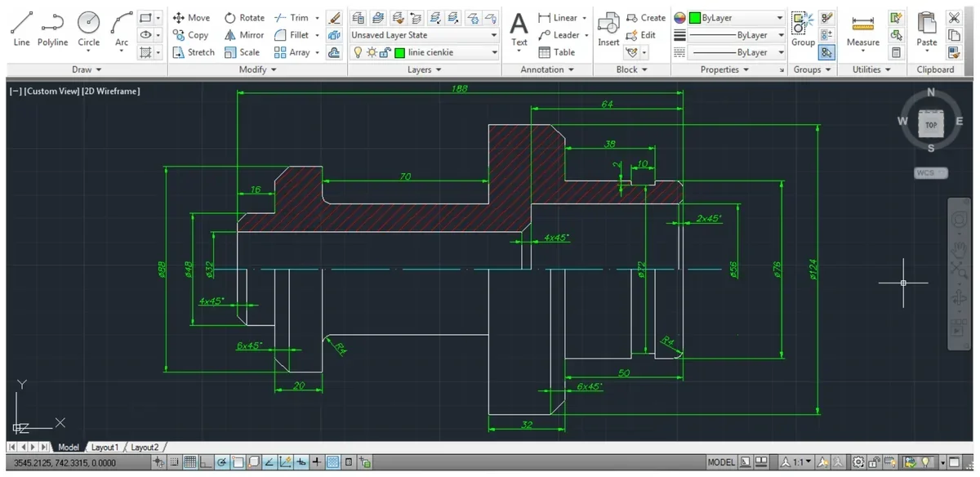Screen dimensions: 980x477
Task: Activate the Polyline tool
Action: tap(53, 29)
